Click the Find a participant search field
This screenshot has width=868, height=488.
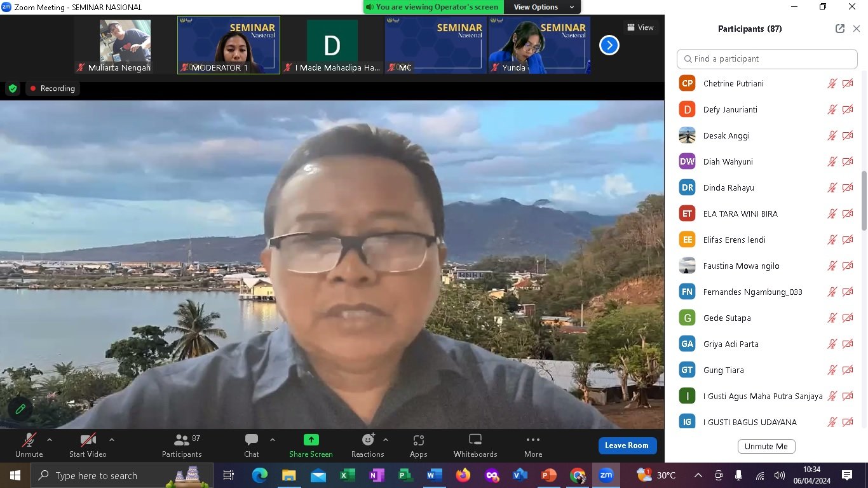point(767,58)
